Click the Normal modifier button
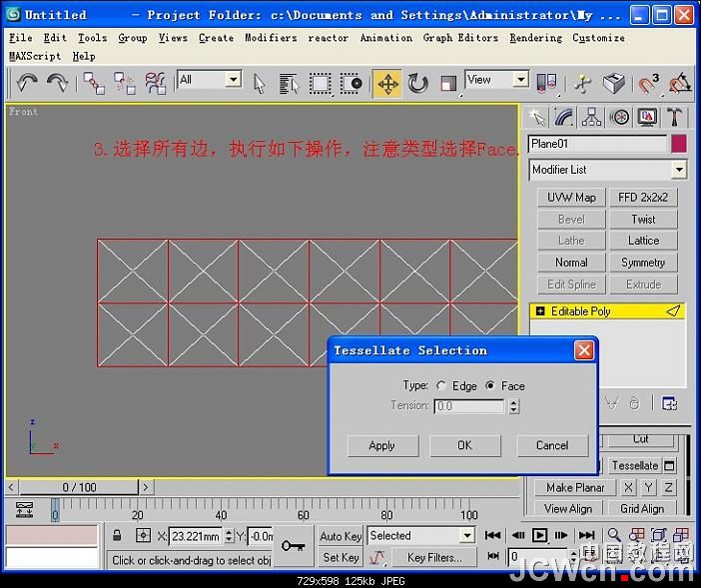The width and height of the screenshot is (701, 588). tap(571, 263)
